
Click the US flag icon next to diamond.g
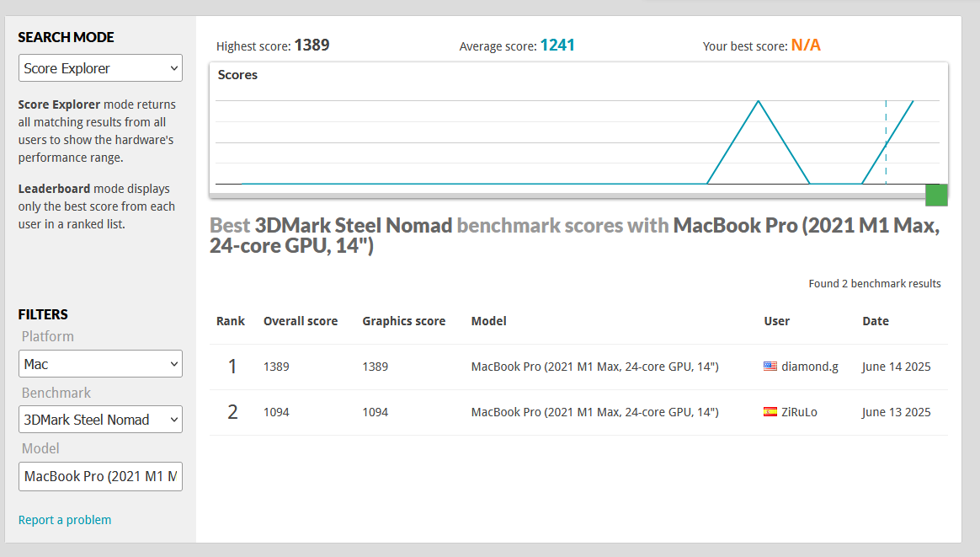pyautogui.click(x=770, y=366)
